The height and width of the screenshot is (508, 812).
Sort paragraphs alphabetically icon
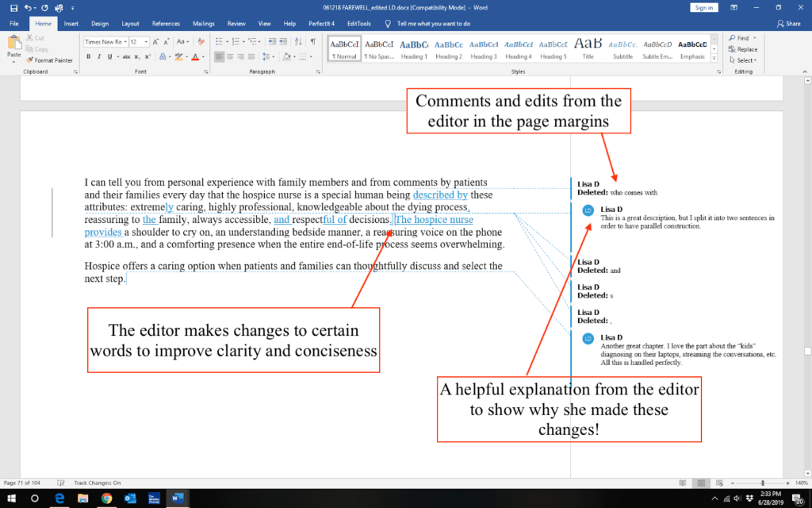coord(298,41)
